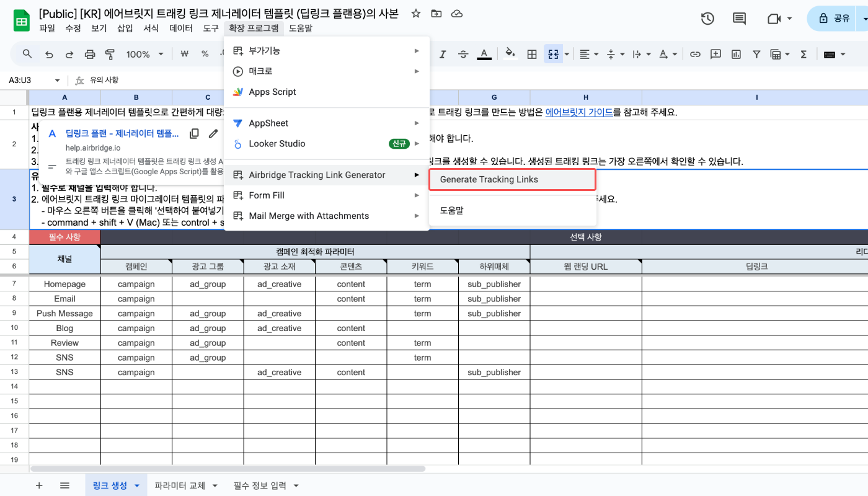Open Apps Script from the menu
Screen dimensions: 868x496
327,92
